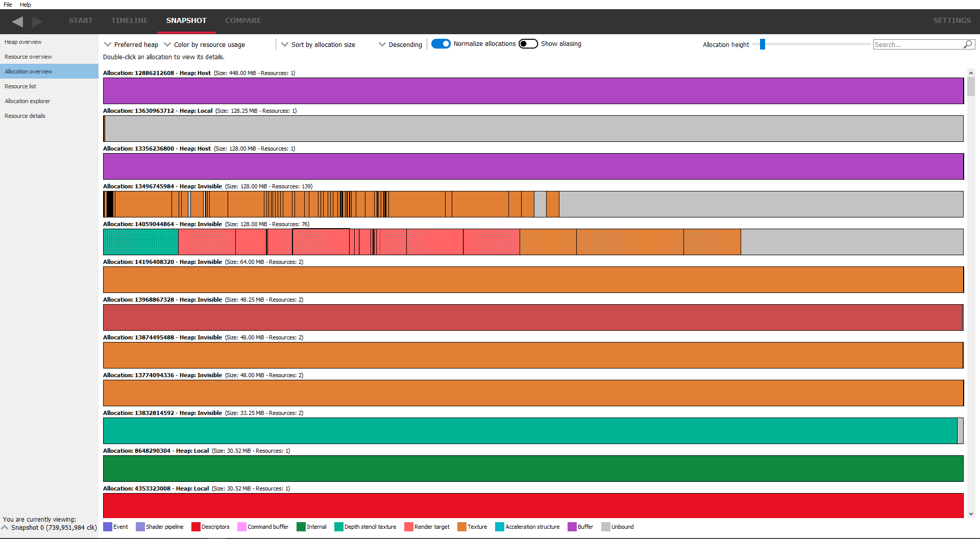This screenshot has width=980, height=539.
Task: Click the Allocation height slider handle
Action: [x=763, y=44]
